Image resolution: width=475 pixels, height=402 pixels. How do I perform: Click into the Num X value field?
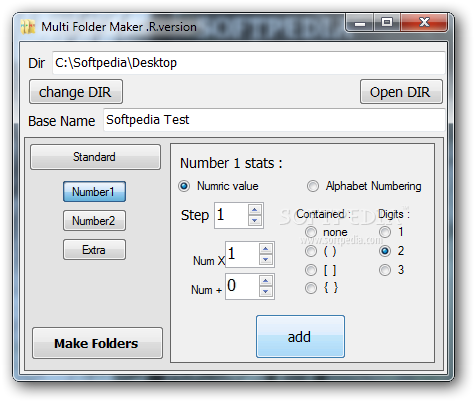[x=242, y=254]
